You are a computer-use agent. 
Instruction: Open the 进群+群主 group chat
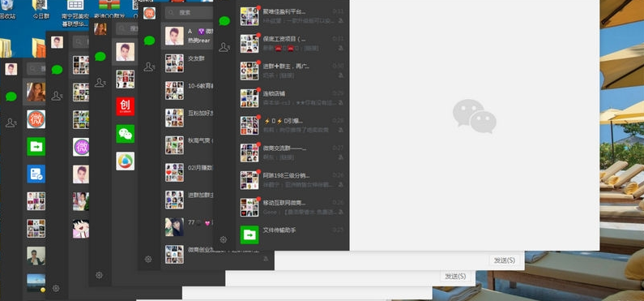(292, 71)
